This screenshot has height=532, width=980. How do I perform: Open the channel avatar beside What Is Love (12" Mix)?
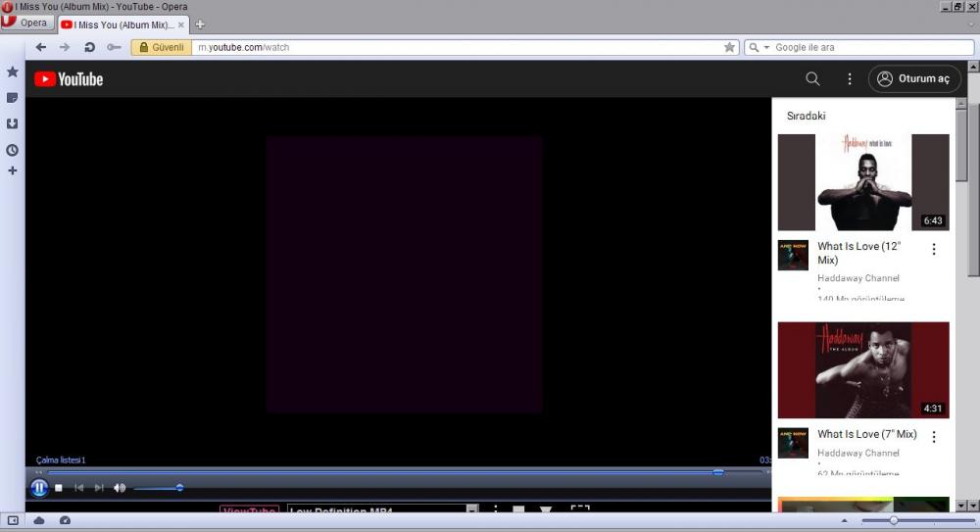[x=793, y=255]
